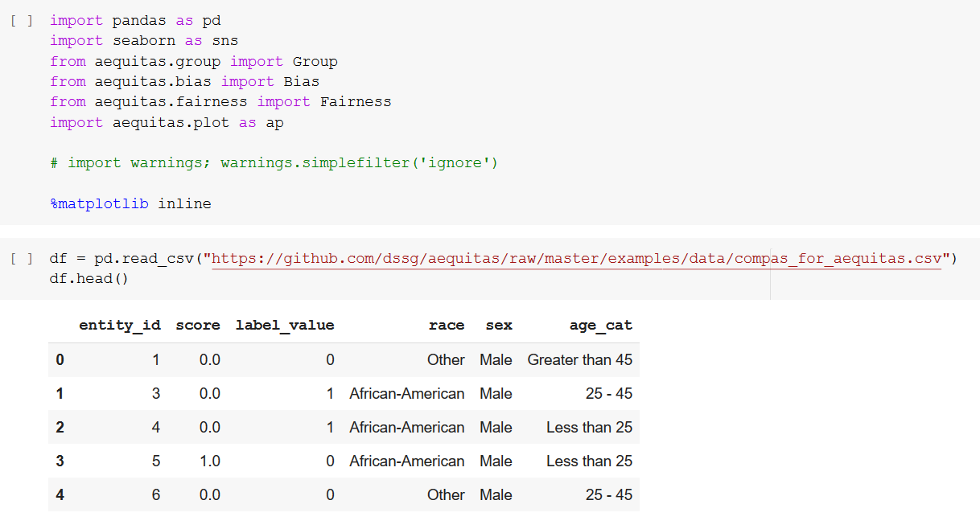Select the sex column header
This screenshot has height=529, width=980.
(499, 326)
